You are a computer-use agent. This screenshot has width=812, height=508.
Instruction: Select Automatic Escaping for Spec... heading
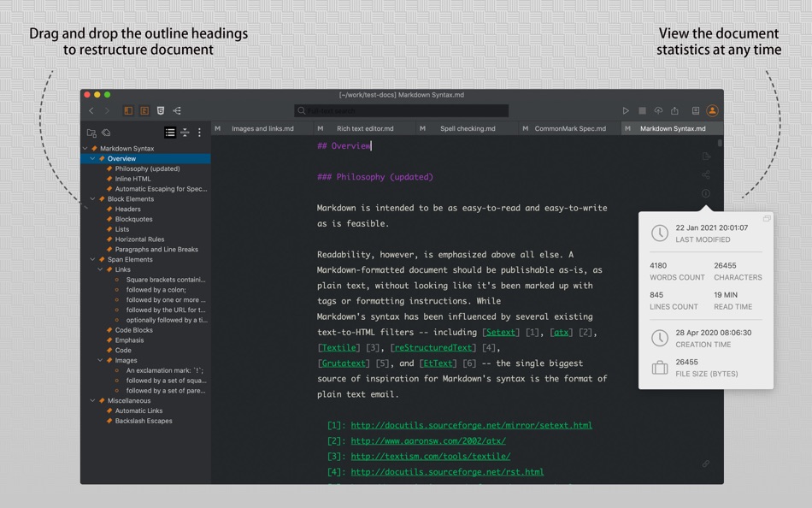tap(161, 189)
